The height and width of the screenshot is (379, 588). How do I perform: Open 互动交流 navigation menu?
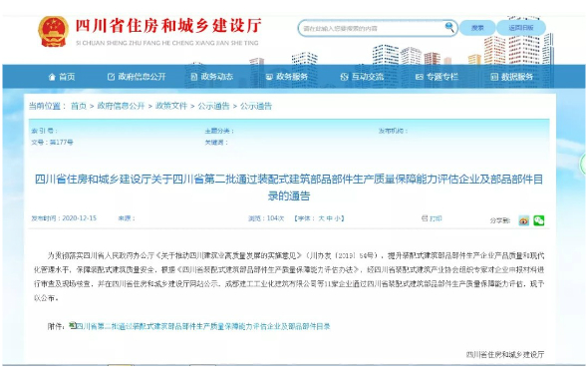(362, 77)
